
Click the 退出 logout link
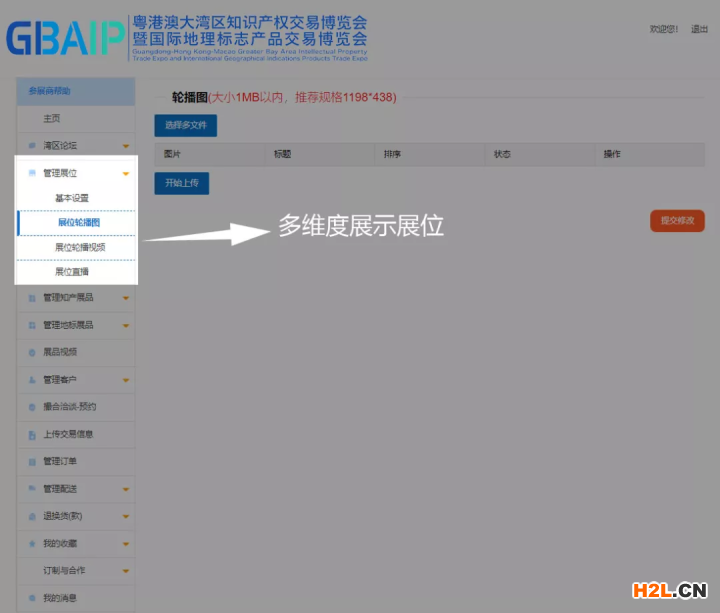click(699, 29)
